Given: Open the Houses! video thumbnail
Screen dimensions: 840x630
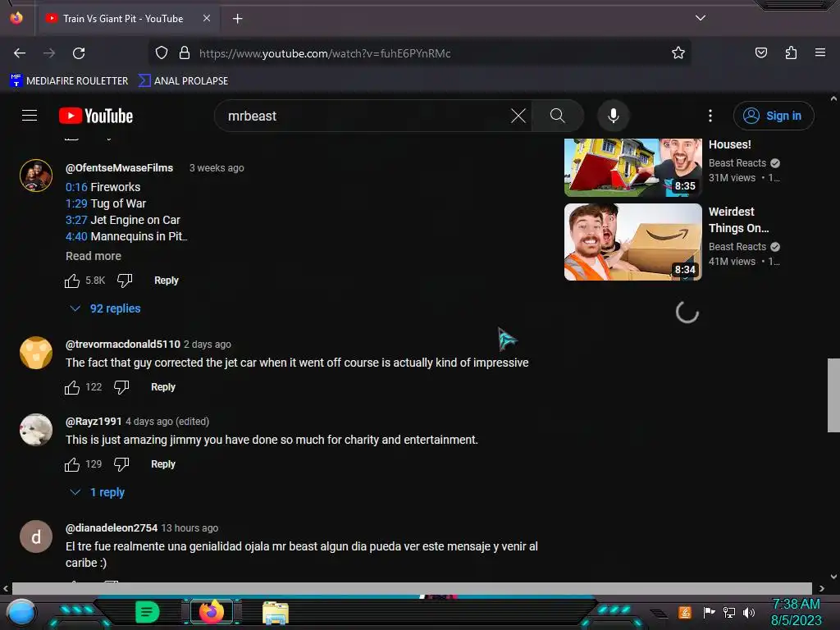Looking at the screenshot, I should 632,167.
